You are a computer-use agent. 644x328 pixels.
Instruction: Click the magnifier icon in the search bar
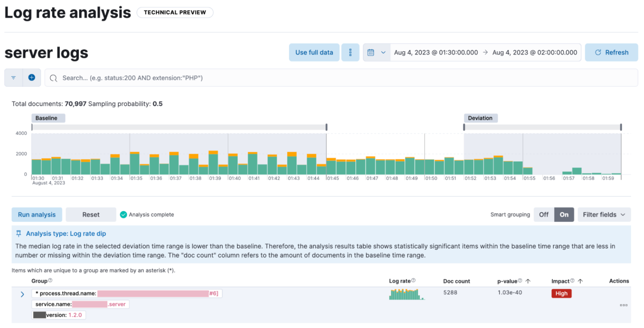tap(53, 78)
